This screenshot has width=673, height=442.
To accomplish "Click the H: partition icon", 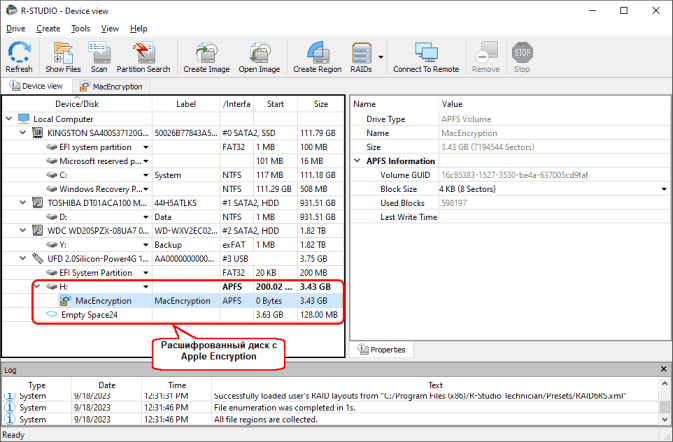I will (x=52, y=287).
